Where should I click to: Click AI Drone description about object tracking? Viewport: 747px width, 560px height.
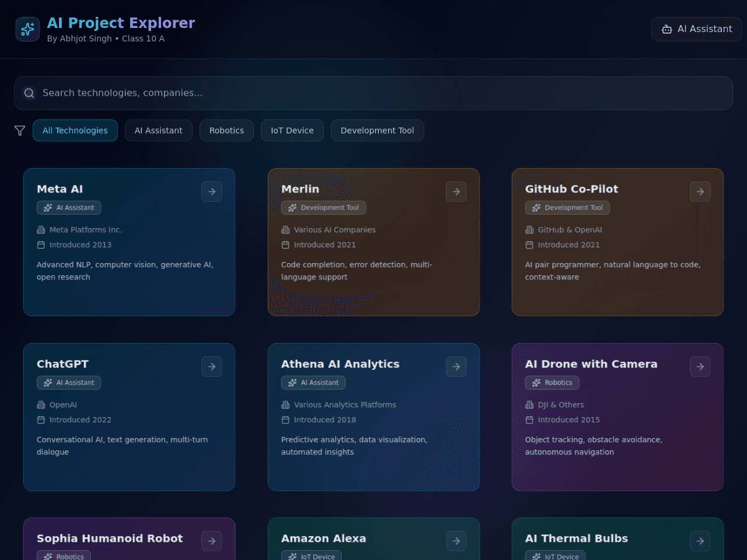click(594, 446)
